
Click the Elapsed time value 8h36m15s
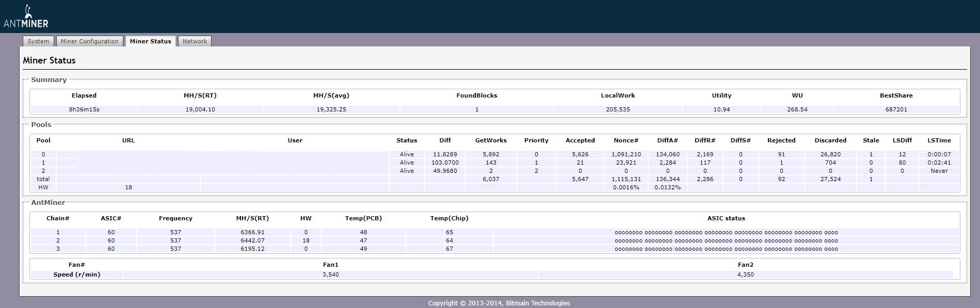[x=84, y=109]
